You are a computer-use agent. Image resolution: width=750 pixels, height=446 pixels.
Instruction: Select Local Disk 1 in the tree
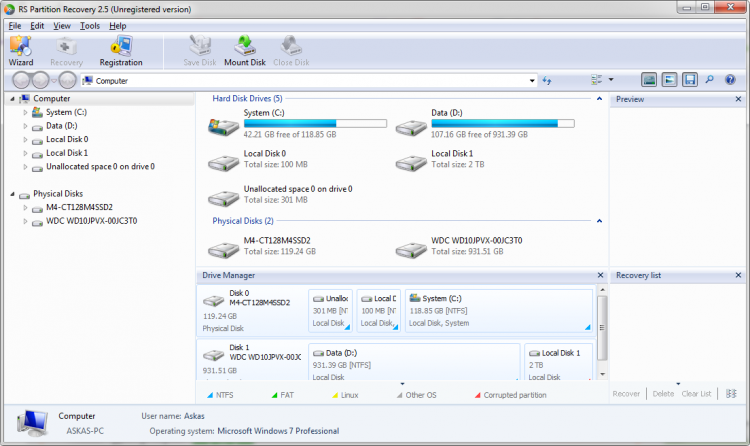point(67,153)
